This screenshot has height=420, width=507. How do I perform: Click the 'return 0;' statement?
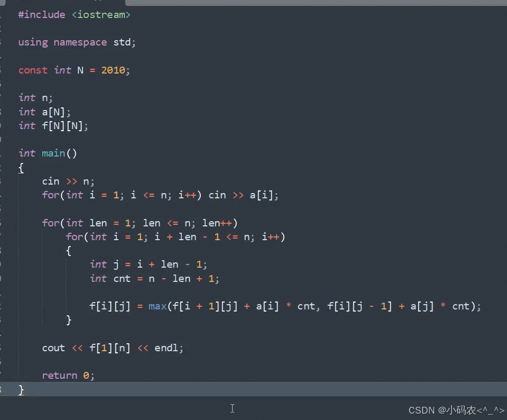point(68,376)
